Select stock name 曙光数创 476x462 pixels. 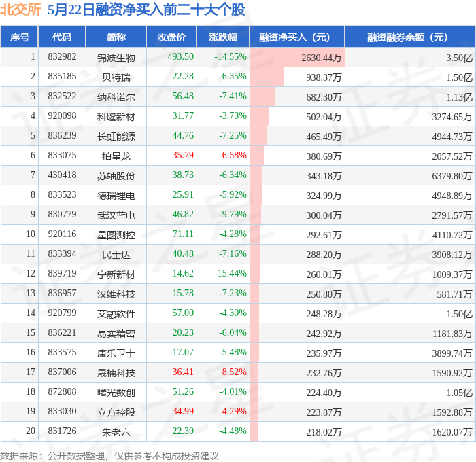point(116,393)
